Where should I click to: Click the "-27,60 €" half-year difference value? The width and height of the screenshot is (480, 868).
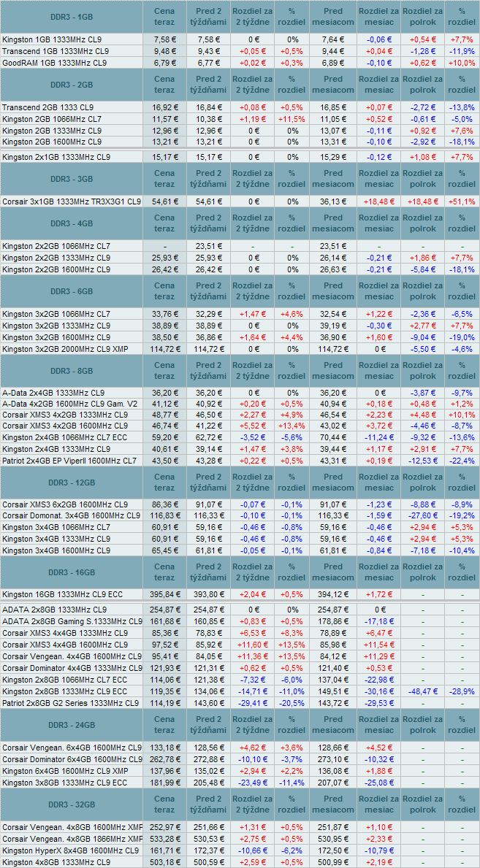click(x=422, y=516)
